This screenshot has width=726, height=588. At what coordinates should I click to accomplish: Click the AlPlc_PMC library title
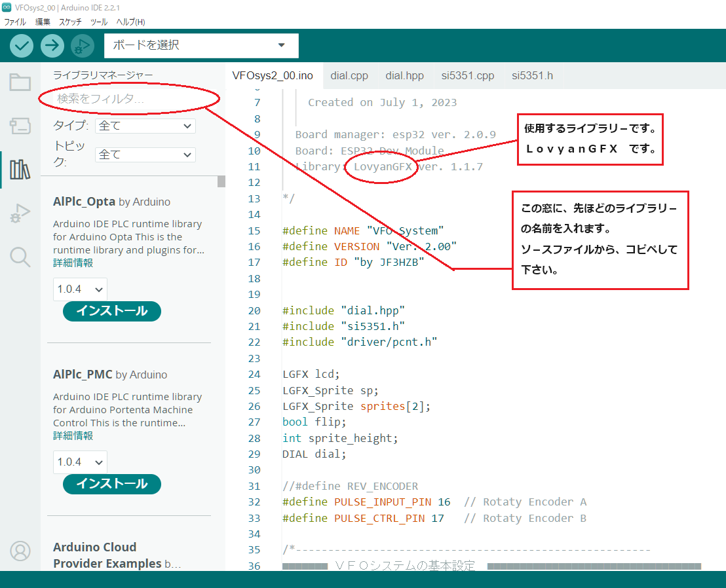coord(83,375)
